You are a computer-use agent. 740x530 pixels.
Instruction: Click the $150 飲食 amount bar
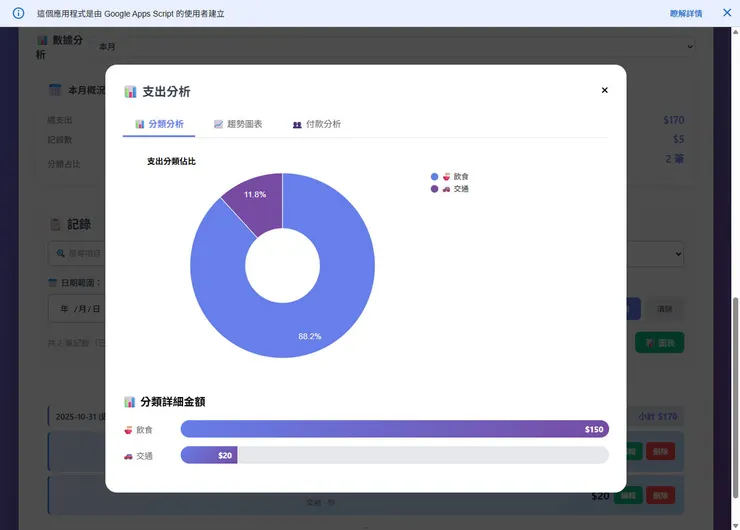[x=395, y=429]
